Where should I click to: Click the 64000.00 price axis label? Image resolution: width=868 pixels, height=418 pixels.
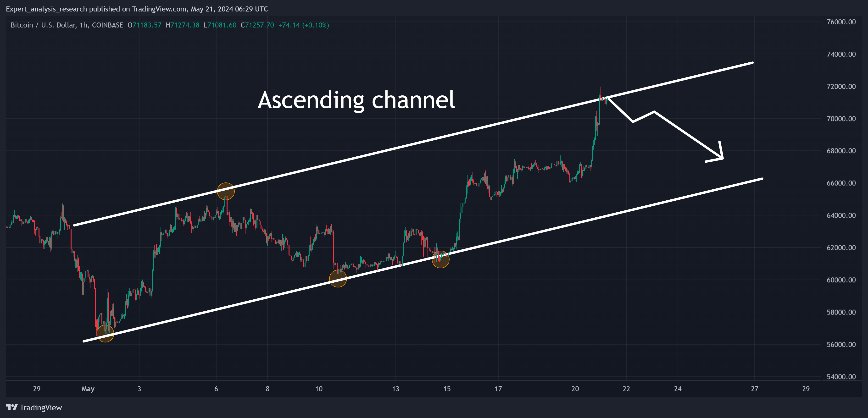(x=841, y=215)
